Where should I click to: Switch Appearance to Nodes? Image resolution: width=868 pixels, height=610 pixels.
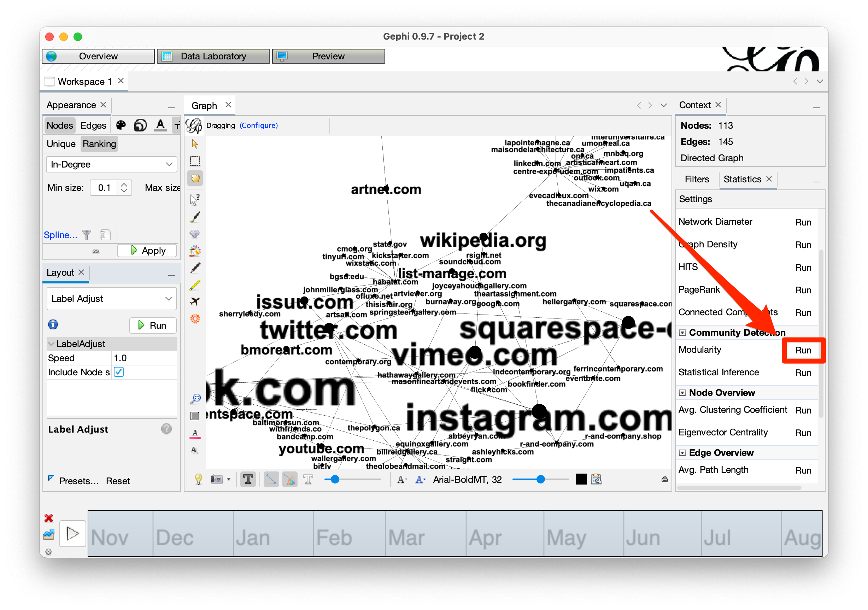[60, 125]
